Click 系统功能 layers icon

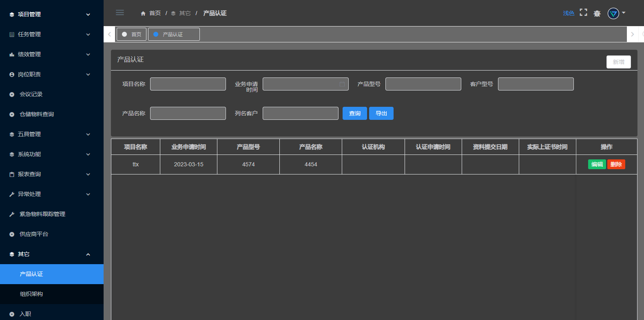click(12, 154)
